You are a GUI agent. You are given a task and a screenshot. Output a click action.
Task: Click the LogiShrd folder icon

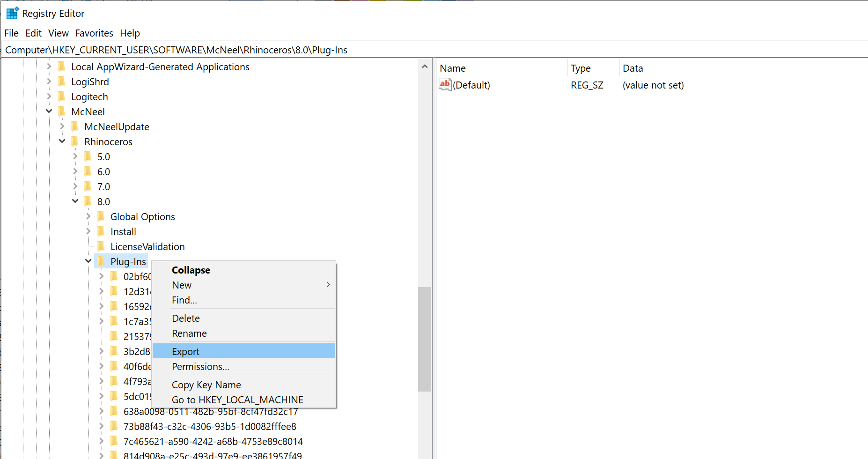[62, 81]
